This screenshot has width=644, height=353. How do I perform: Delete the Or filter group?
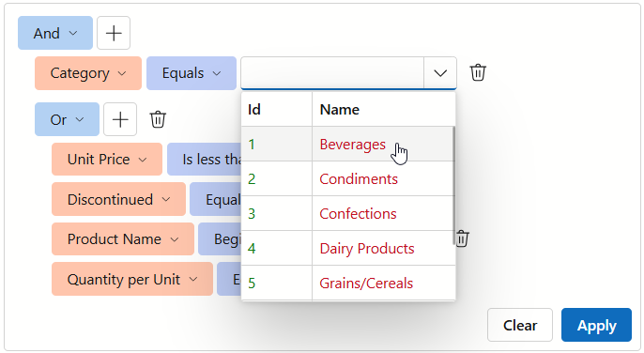click(x=158, y=119)
